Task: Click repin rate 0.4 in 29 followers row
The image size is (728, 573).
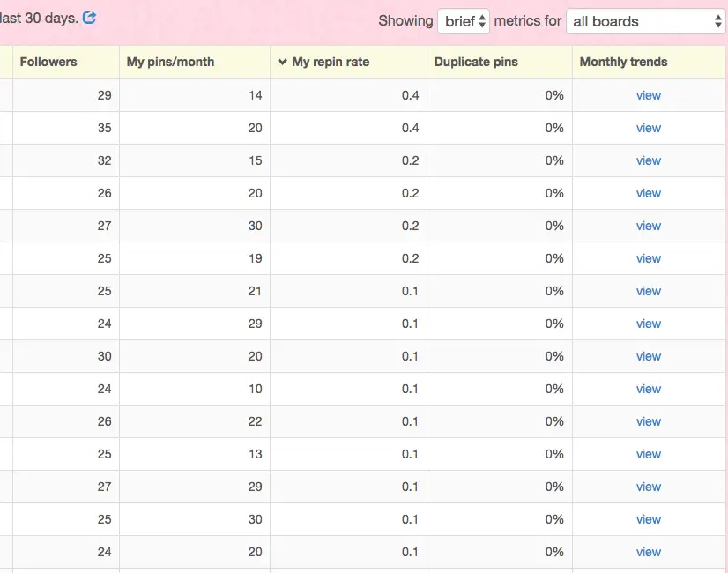Action: click(x=410, y=95)
